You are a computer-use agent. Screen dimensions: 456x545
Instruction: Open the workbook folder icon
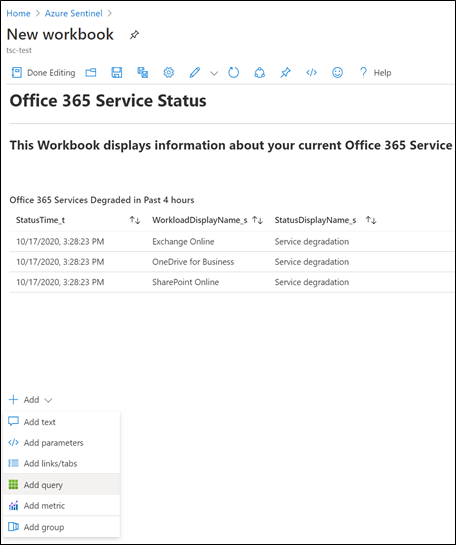[x=91, y=73]
